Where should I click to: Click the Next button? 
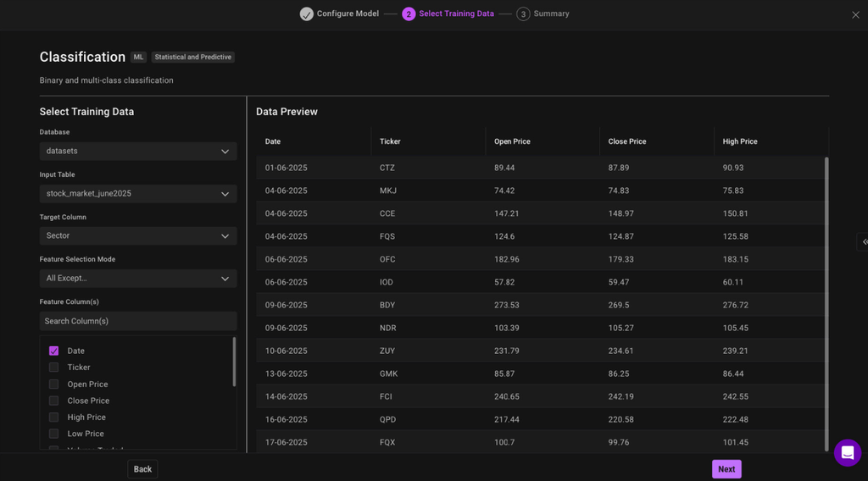pos(726,469)
